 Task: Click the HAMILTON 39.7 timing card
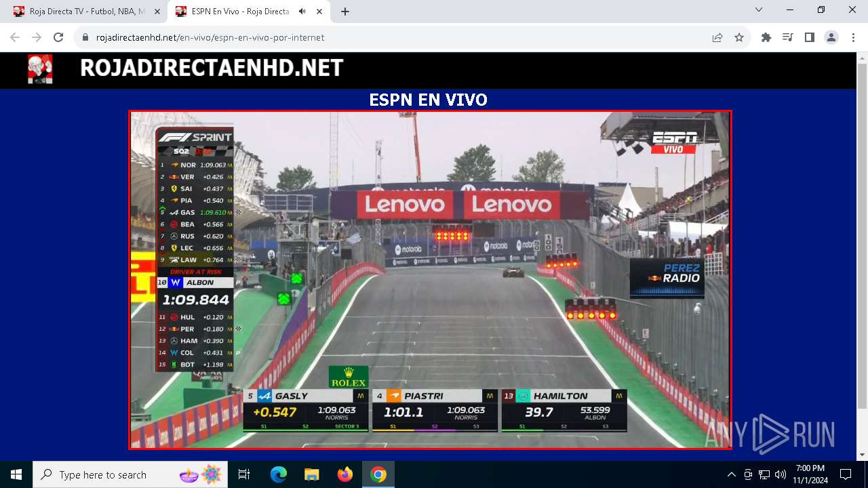click(564, 410)
